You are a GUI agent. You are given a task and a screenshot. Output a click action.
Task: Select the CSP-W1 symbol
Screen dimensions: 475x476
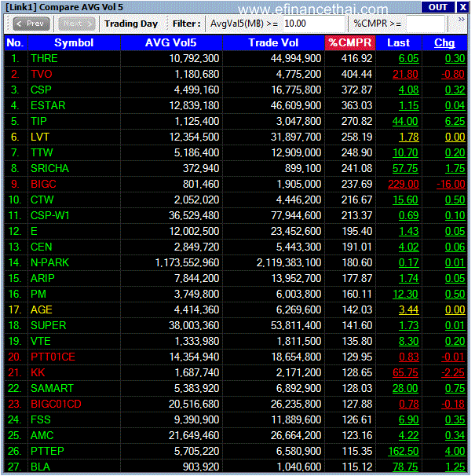click(x=50, y=215)
